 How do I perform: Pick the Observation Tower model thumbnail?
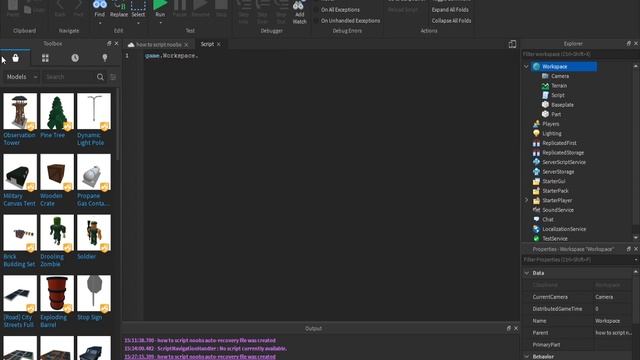click(x=20, y=111)
